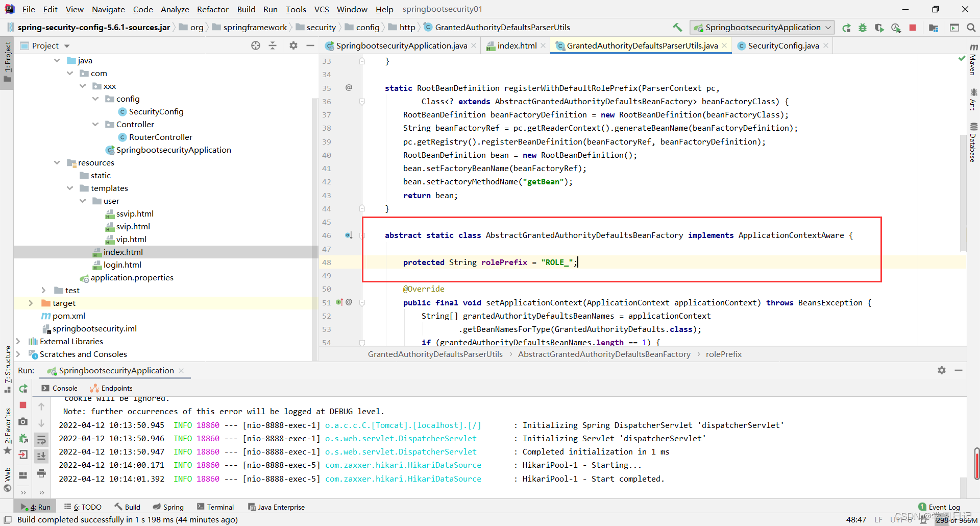This screenshot has width=980, height=526.
Task: Open the Navigate menu
Action: tap(108, 9)
